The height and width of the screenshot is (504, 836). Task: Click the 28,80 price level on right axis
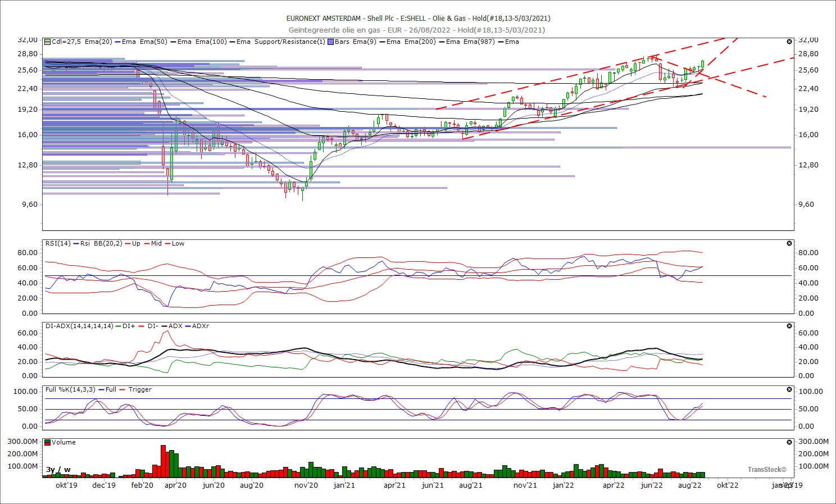(x=808, y=55)
